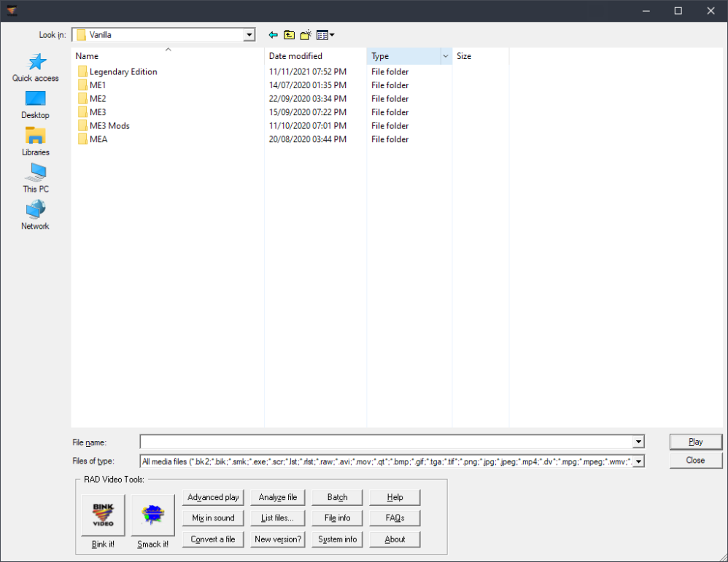The width and height of the screenshot is (728, 562).
Task: Open the About button
Action: 395,539
